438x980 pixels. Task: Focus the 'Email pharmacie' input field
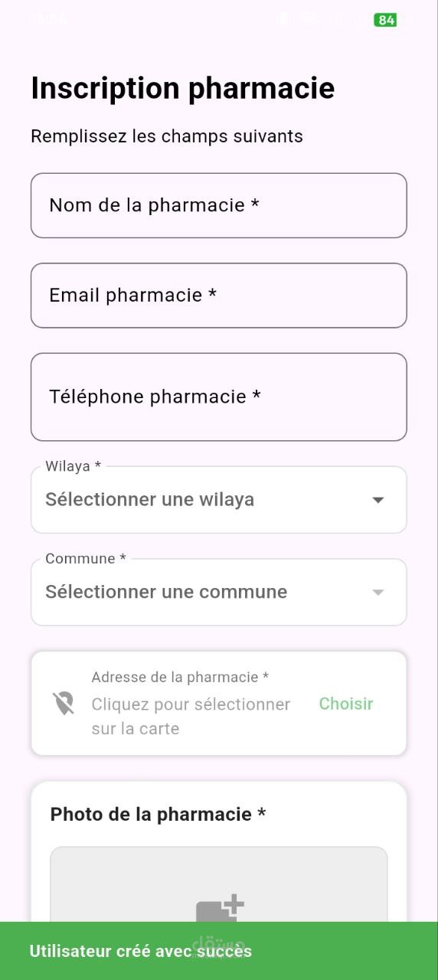click(219, 296)
